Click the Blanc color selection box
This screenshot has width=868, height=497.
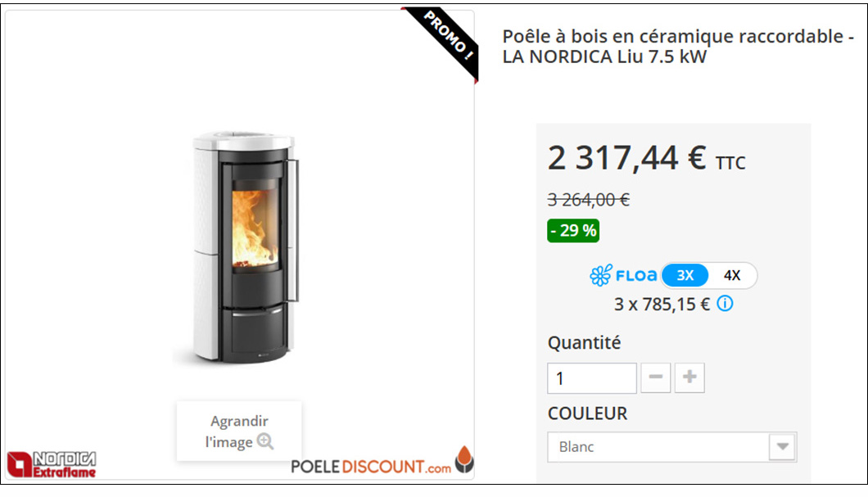pos(671,446)
